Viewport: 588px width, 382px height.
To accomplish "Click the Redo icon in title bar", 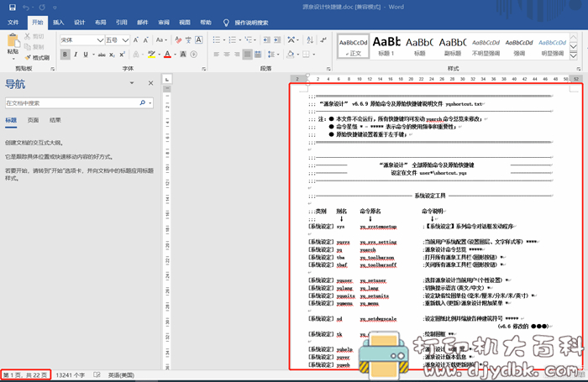I will [x=42, y=7].
